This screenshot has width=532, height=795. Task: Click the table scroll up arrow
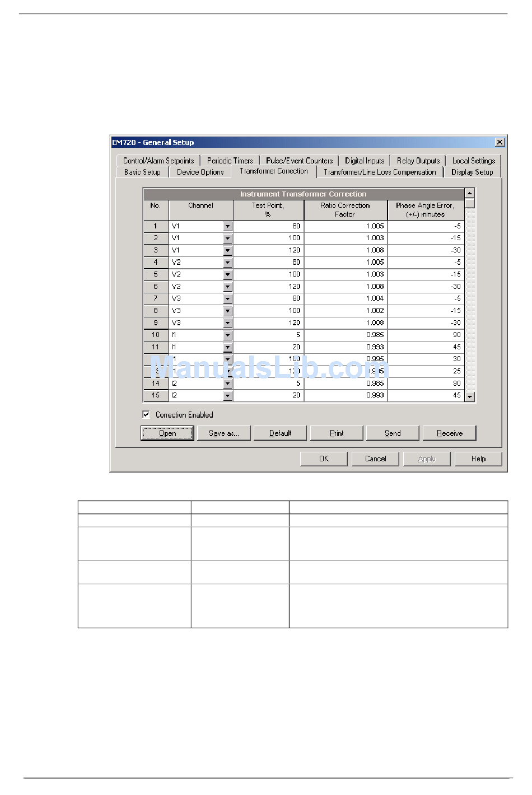coord(470,193)
